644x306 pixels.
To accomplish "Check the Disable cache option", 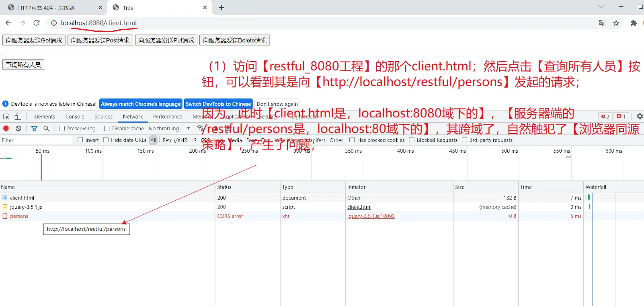I will (x=107, y=129).
